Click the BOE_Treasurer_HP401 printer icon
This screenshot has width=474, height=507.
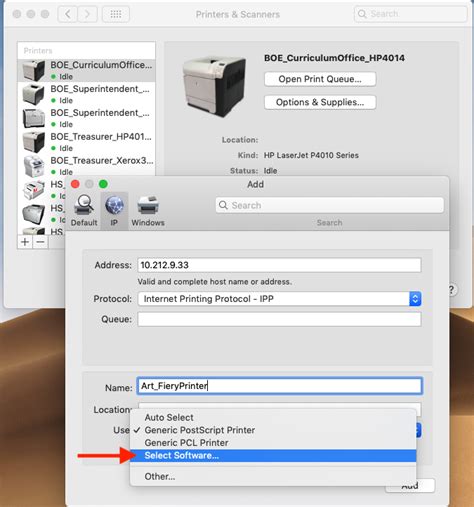(34, 142)
